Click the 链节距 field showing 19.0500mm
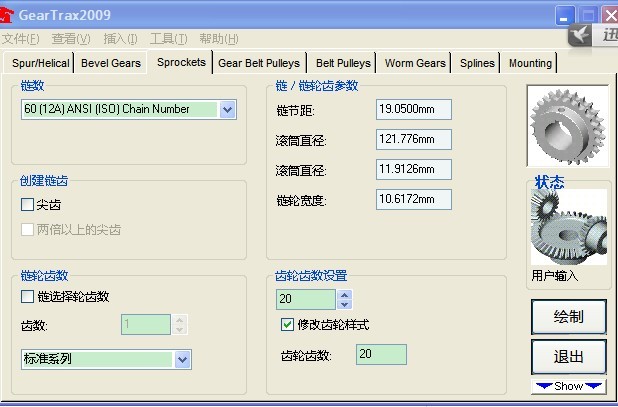The image size is (618, 407). point(414,109)
